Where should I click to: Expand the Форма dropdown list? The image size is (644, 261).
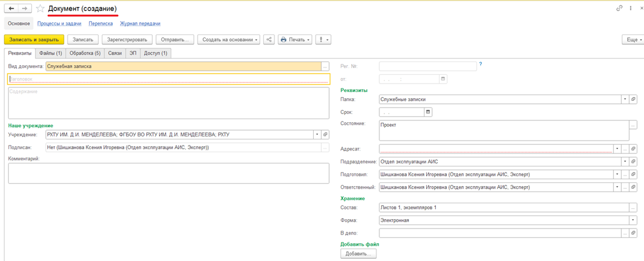[x=633, y=220]
